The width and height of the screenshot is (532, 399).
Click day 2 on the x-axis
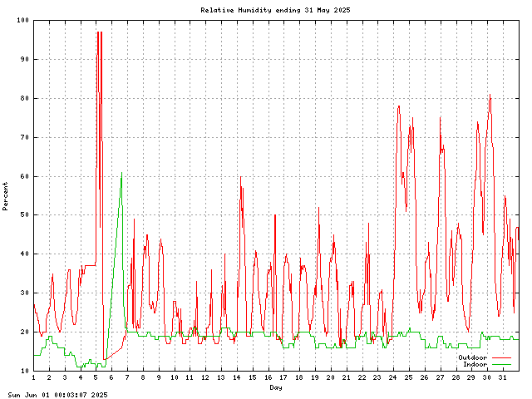point(49,377)
